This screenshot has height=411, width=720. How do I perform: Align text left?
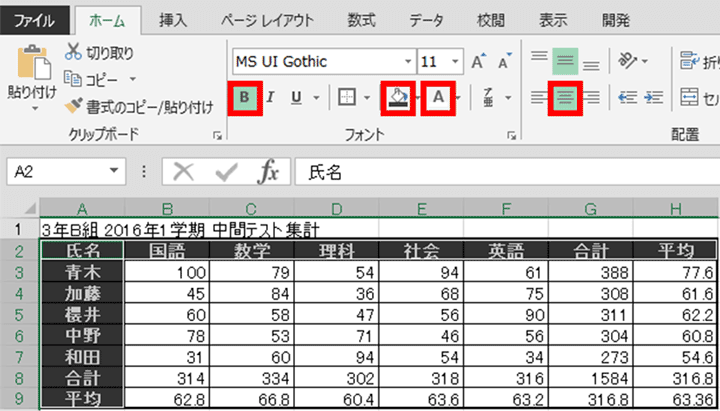coord(539,97)
